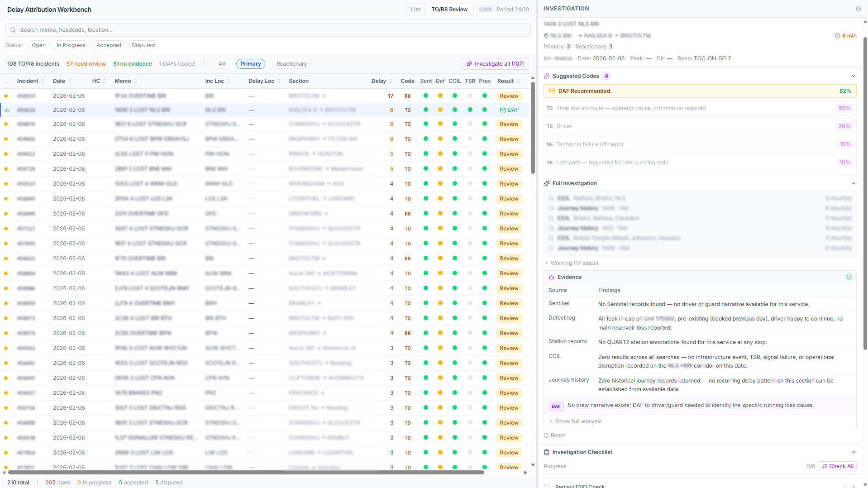Click the purple DAF tag in evidence summary

[556, 406]
